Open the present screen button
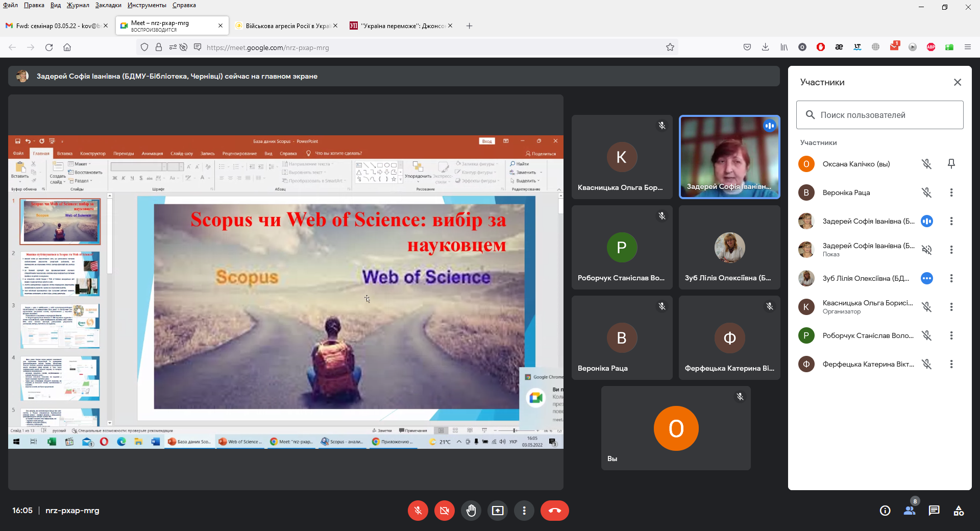 tap(498, 511)
